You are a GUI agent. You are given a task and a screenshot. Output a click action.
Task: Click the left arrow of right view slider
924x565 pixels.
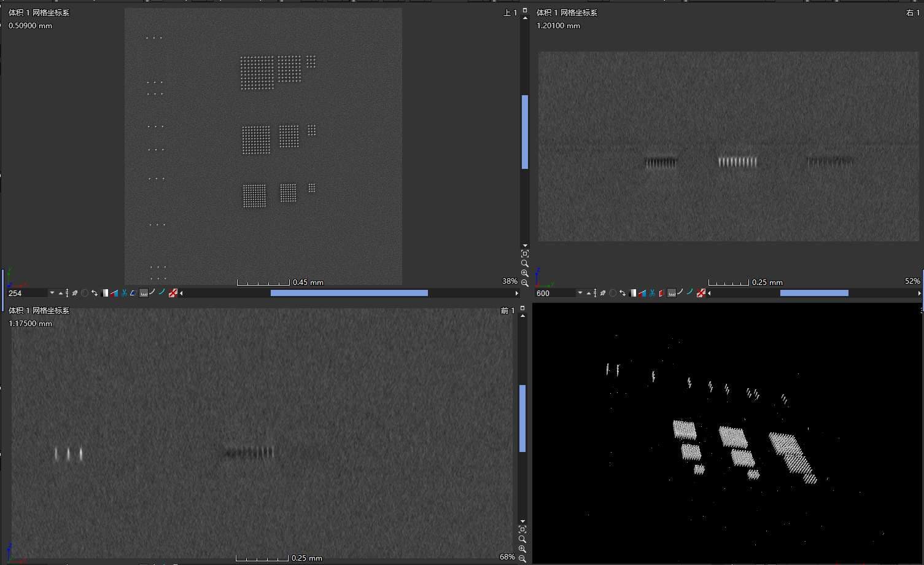pyautogui.click(x=709, y=294)
